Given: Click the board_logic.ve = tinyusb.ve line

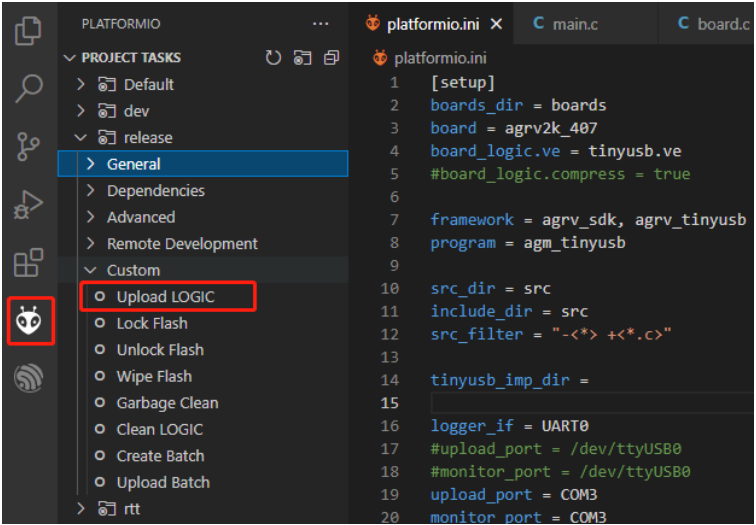Looking at the screenshot, I should 556,151.
